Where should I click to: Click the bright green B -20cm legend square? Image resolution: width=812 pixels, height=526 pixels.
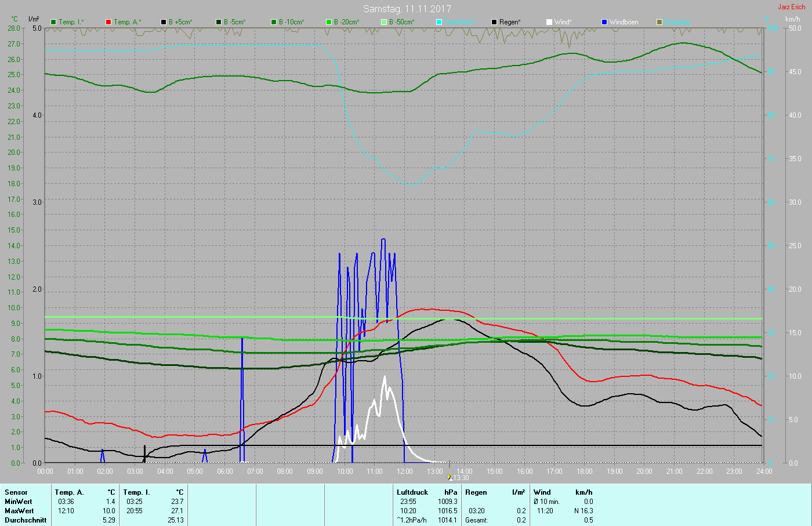click(x=329, y=22)
